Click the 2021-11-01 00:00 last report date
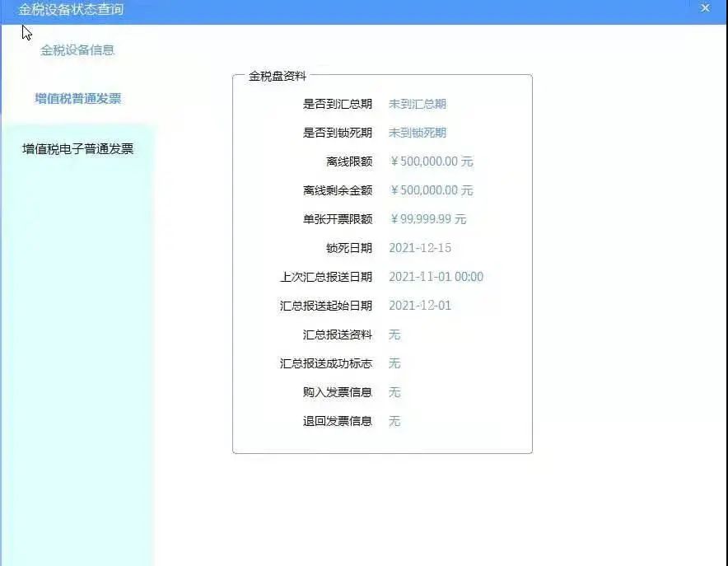Screen dimensions: 728x566 point(436,278)
